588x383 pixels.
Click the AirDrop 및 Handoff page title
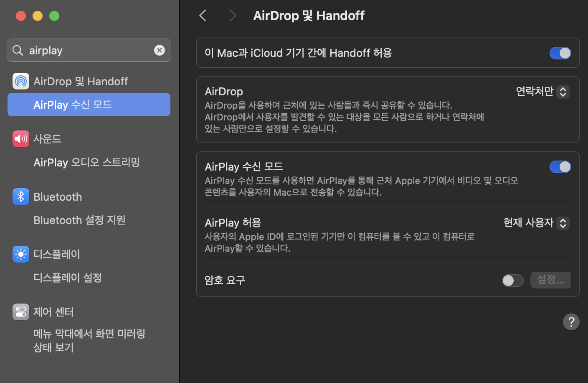[309, 16]
